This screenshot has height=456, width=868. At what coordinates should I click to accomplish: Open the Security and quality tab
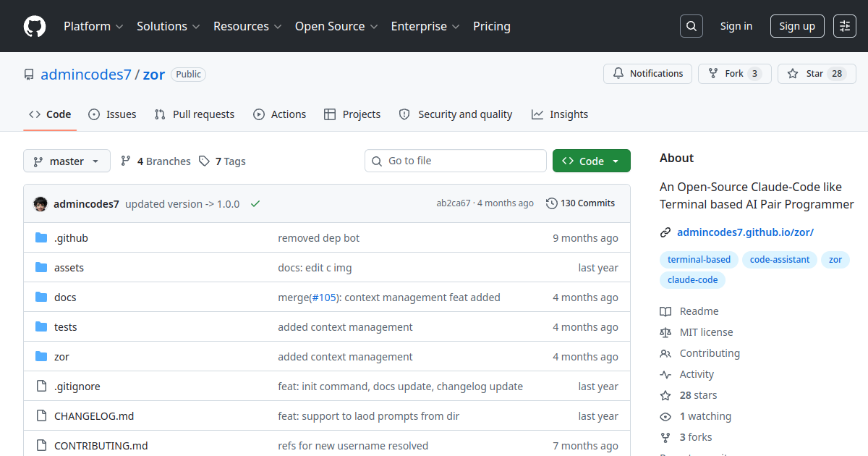click(x=456, y=114)
